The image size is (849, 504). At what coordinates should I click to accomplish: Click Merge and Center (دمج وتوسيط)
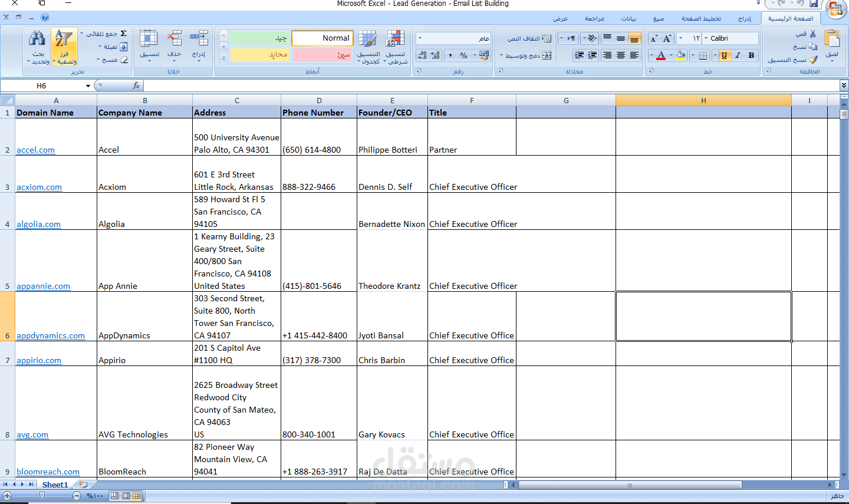528,55
